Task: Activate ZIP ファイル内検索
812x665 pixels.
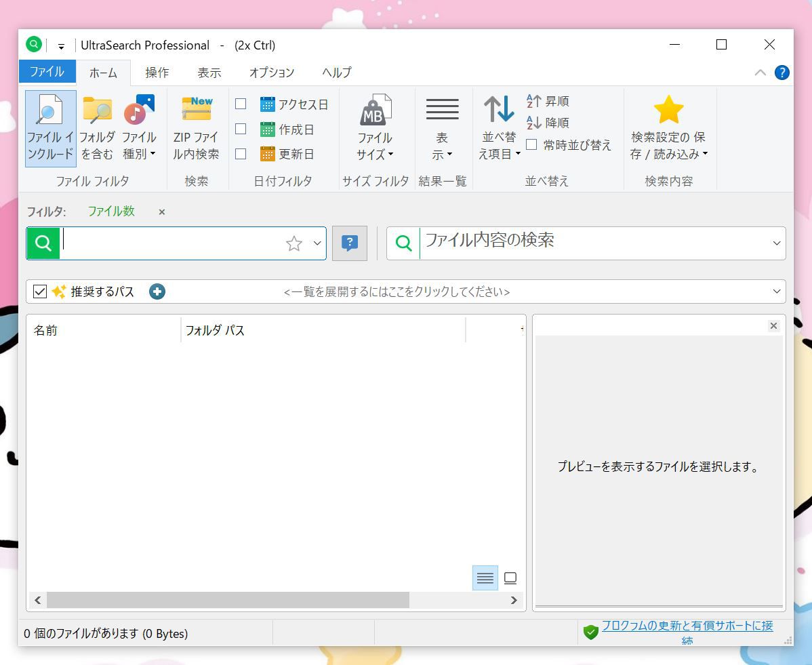Action: click(x=197, y=129)
